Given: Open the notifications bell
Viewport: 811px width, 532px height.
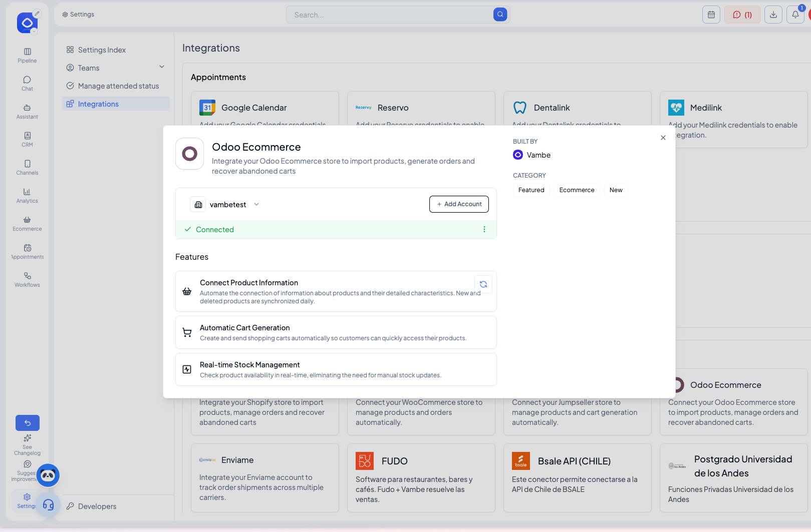Looking at the screenshot, I should 795,15.
